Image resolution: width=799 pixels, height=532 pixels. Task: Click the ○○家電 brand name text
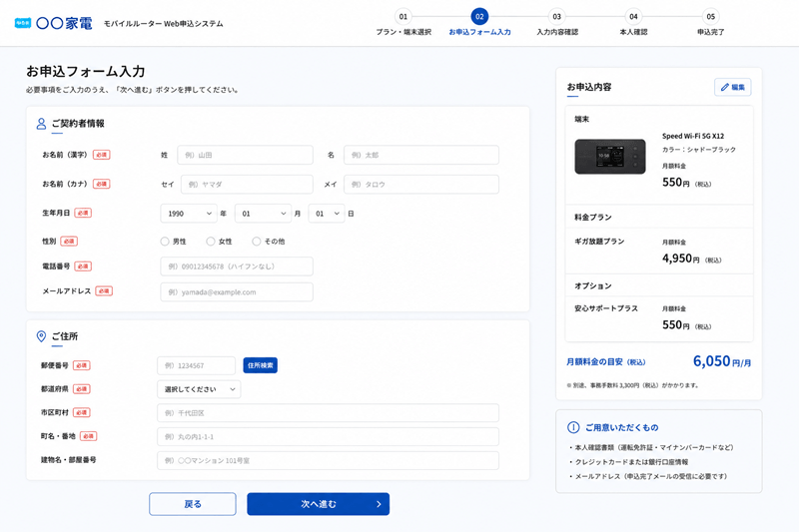point(64,23)
